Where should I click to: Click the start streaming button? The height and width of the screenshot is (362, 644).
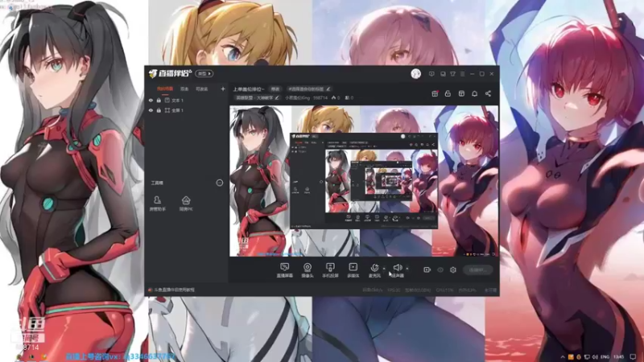pos(477,270)
